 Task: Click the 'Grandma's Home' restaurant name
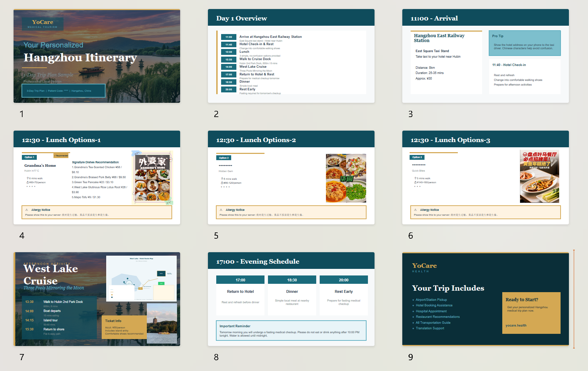[40, 166]
